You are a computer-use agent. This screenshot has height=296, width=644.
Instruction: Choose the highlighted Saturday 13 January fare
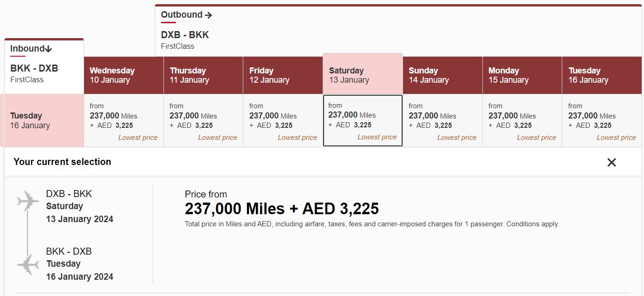click(363, 120)
